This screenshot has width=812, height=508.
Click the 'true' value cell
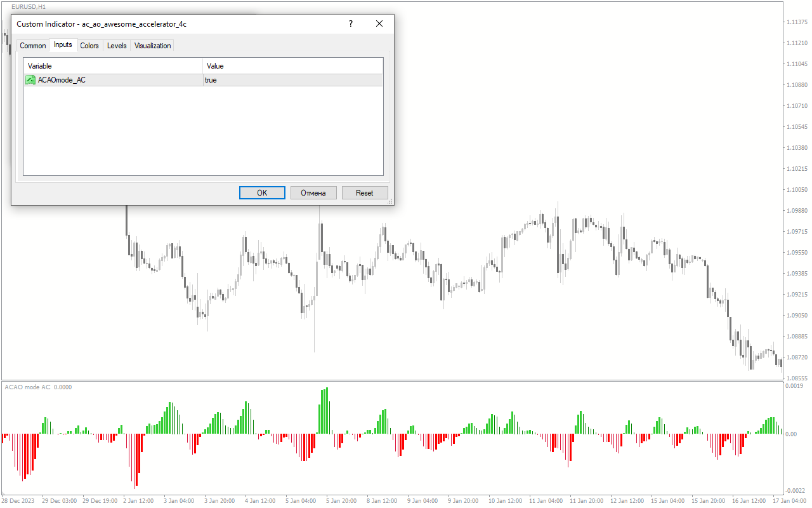click(292, 80)
